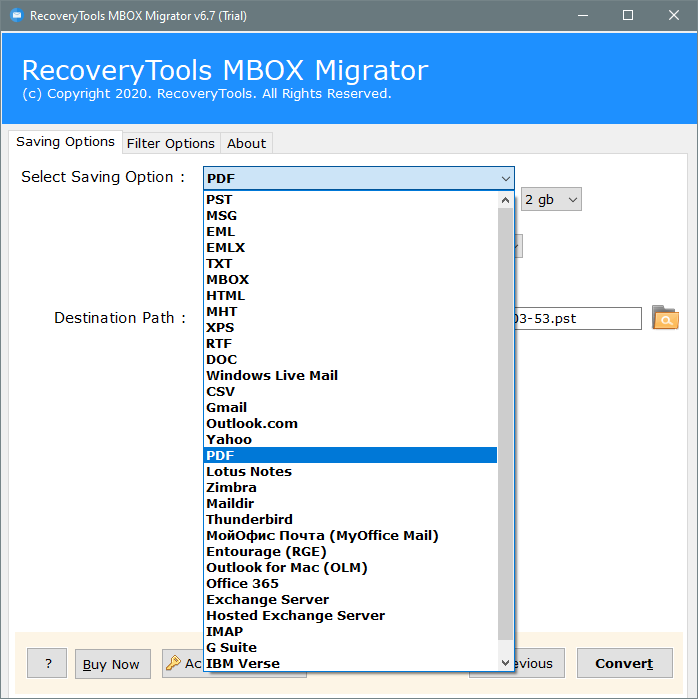The image size is (698, 699).
Task: Select IBM Verse from the list
Action: click(x=351, y=664)
